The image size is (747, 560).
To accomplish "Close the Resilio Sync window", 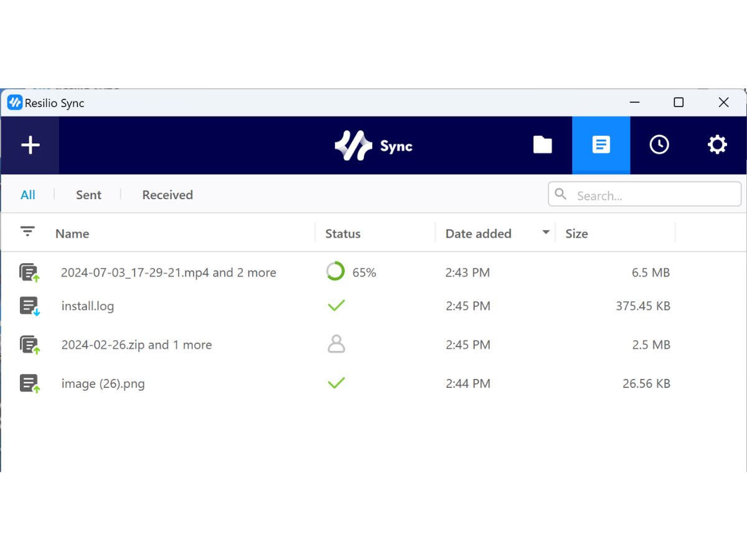I will coord(723,103).
